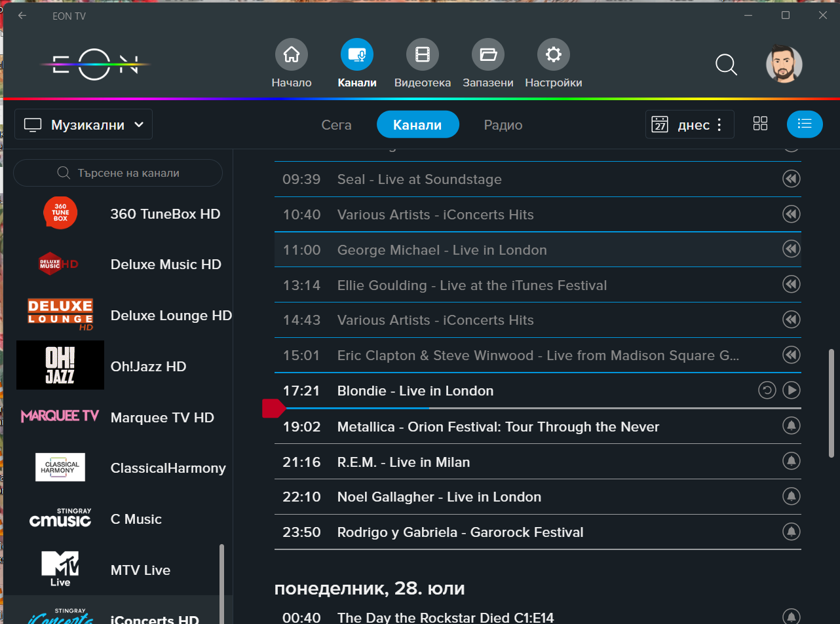Select the MTV Live channel
Viewport: 840px width, 624px height.
pyautogui.click(x=118, y=570)
